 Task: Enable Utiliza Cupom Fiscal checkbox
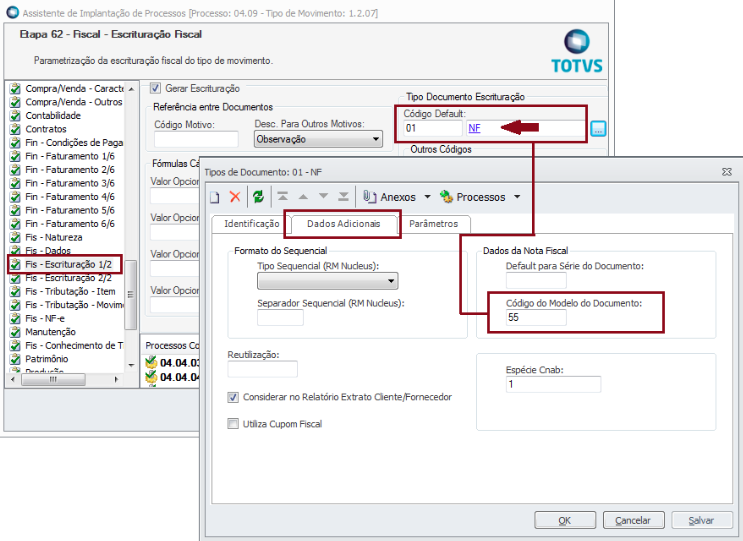click(x=233, y=424)
